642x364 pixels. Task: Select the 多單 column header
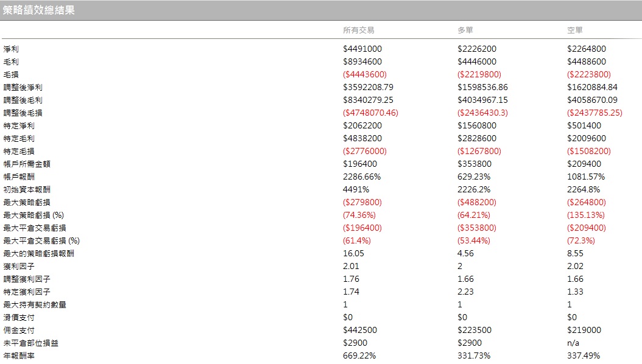tap(465, 30)
